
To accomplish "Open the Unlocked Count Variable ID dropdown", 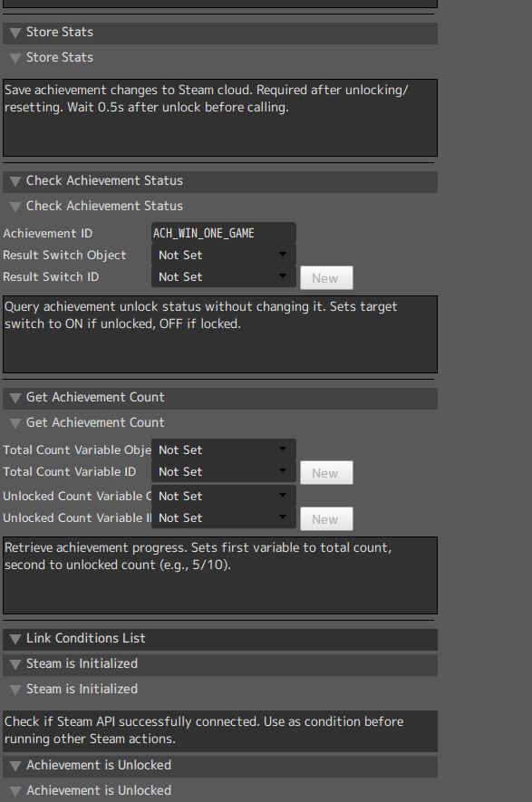I will point(224,517).
